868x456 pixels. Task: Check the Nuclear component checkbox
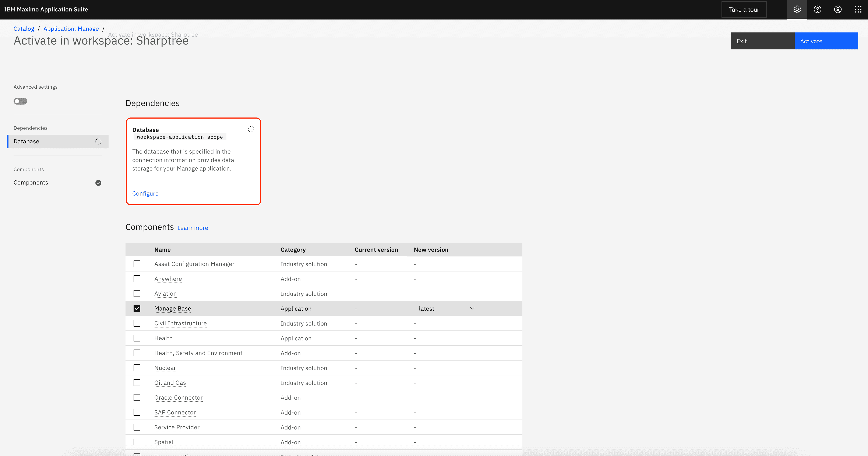[x=137, y=368]
